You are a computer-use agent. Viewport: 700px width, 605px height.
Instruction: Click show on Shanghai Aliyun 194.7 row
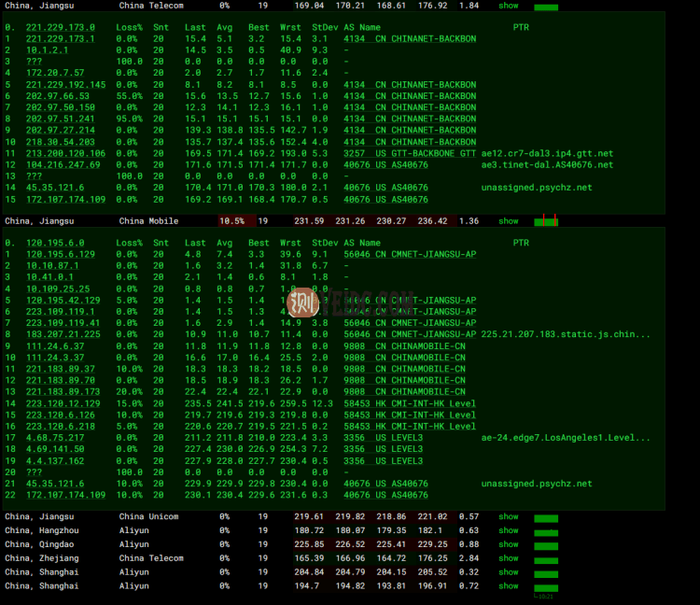pos(508,586)
